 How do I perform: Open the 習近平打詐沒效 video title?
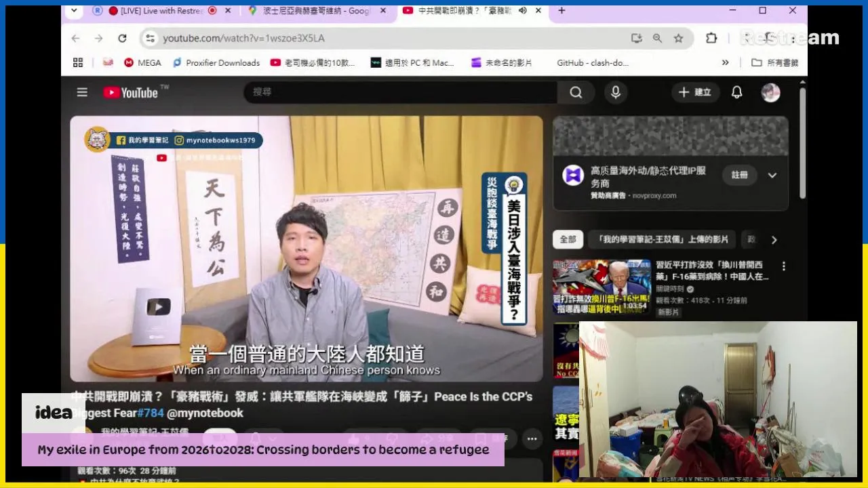712,271
